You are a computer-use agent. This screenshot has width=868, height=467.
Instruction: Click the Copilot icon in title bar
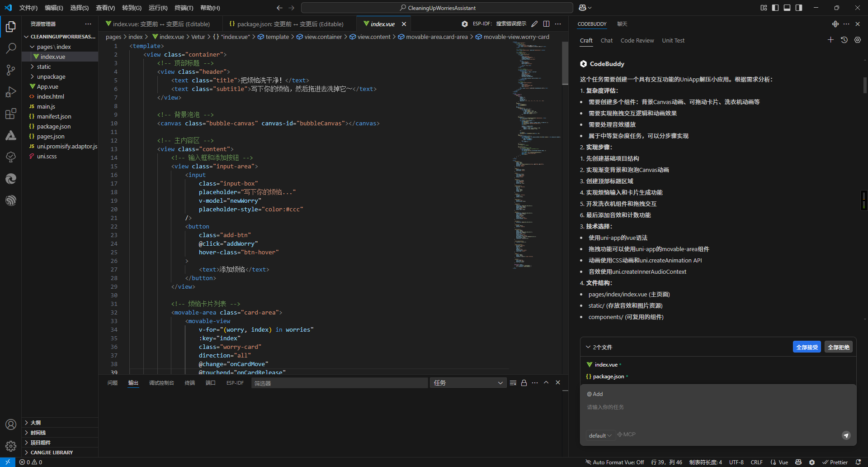tap(585, 8)
